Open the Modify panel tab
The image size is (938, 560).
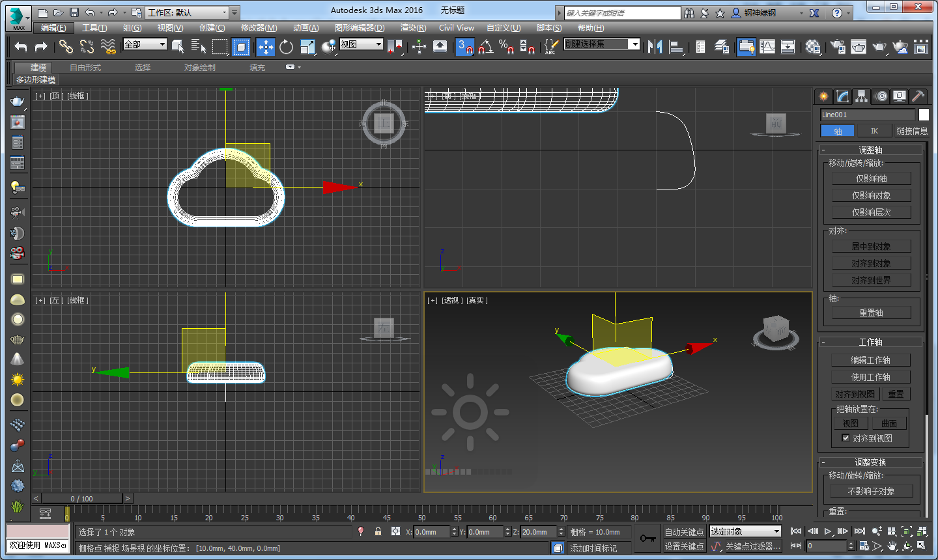click(x=843, y=96)
